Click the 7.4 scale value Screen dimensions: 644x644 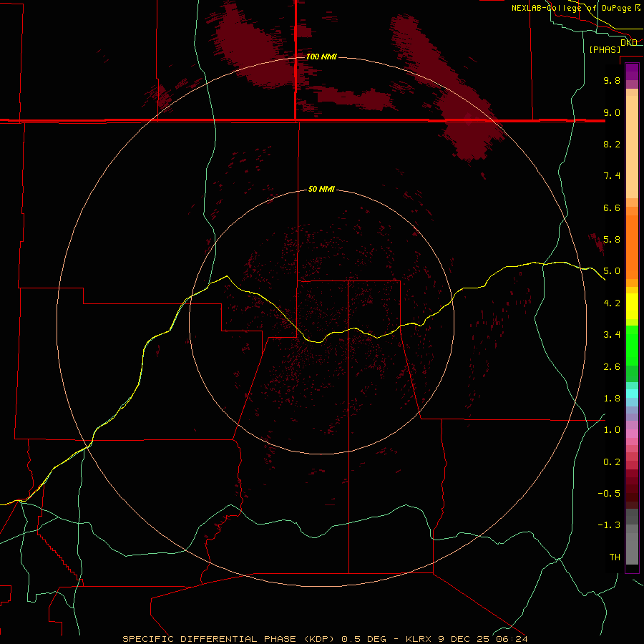pyautogui.click(x=612, y=176)
